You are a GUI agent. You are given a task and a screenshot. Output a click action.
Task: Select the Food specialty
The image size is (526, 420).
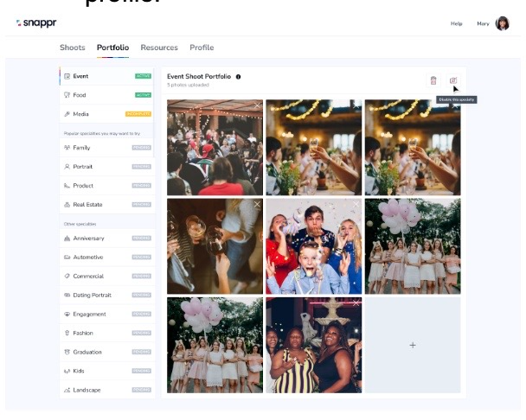107,95
